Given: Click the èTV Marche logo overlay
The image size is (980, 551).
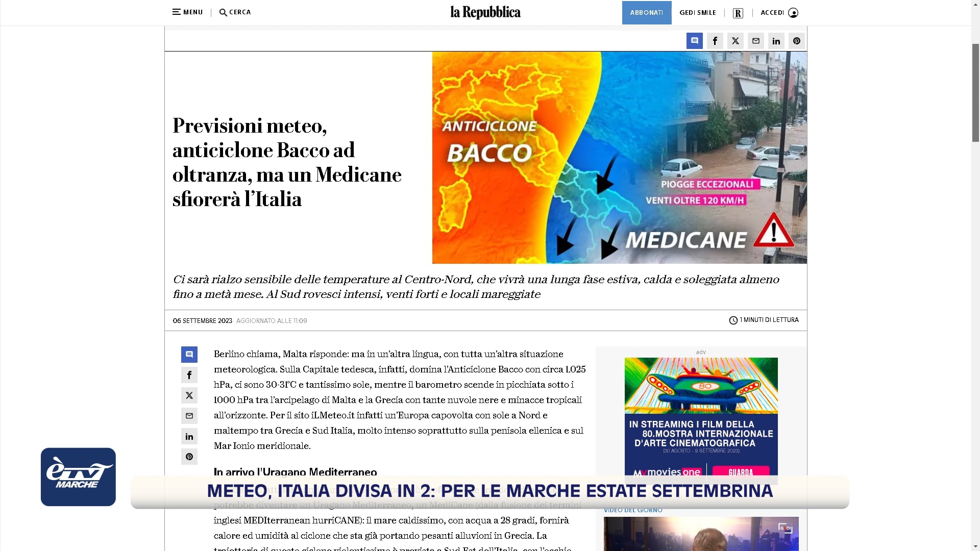Looking at the screenshot, I should pyautogui.click(x=78, y=477).
